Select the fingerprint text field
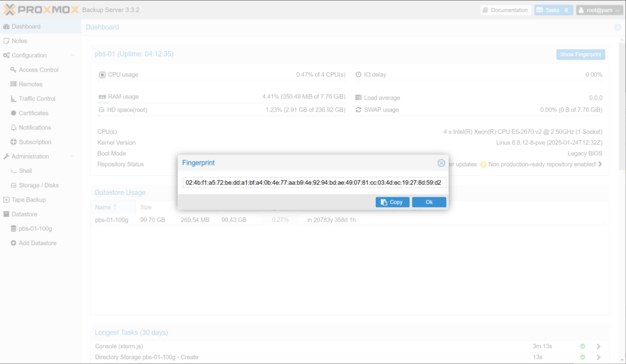Viewport: 626px width, 364px height. tap(315, 183)
